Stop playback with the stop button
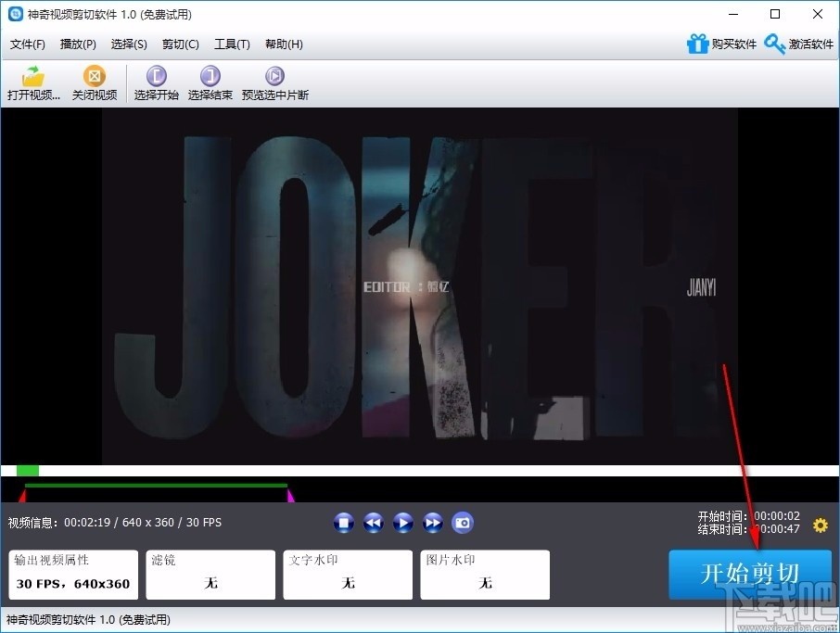This screenshot has width=840, height=633. 343,523
